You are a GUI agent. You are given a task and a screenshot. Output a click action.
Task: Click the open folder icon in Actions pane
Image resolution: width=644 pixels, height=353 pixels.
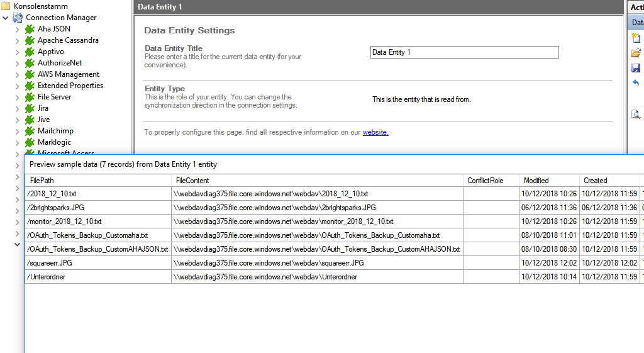pyautogui.click(x=636, y=53)
